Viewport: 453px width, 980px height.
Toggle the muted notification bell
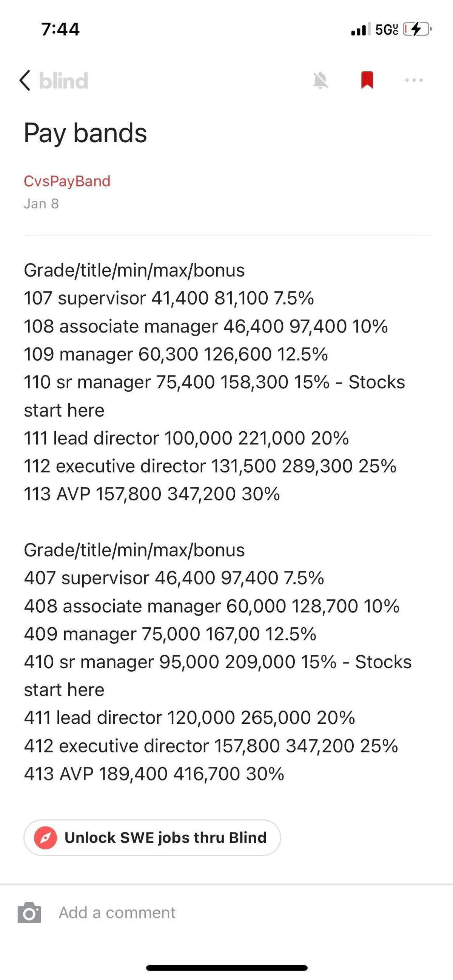[320, 81]
